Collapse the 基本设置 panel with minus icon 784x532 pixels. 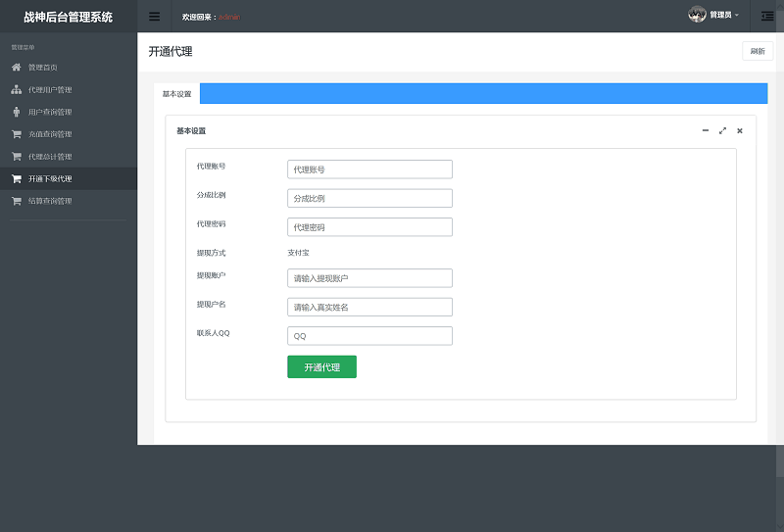pyautogui.click(x=706, y=130)
